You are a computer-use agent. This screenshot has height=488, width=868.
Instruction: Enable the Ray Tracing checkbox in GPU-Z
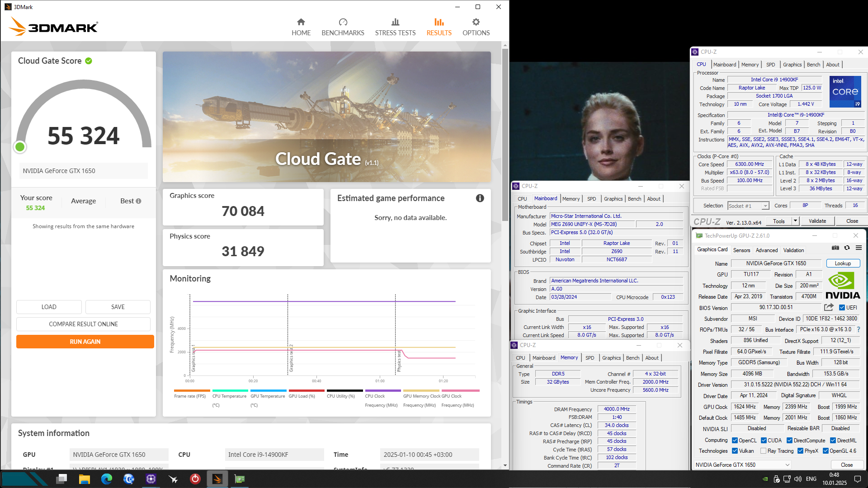point(763,451)
